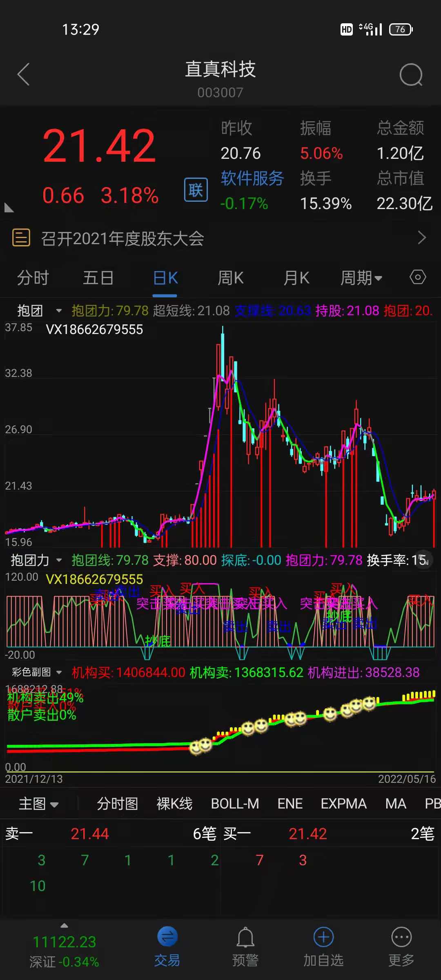Image resolution: width=441 pixels, height=980 pixels.
Task: Expand the 主图 selector dropdown
Action: pos(39,804)
